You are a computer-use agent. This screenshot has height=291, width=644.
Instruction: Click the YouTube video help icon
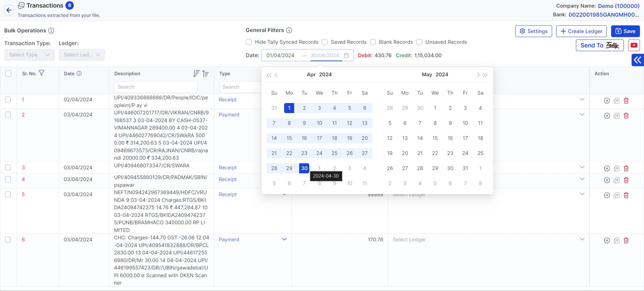tap(634, 45)
